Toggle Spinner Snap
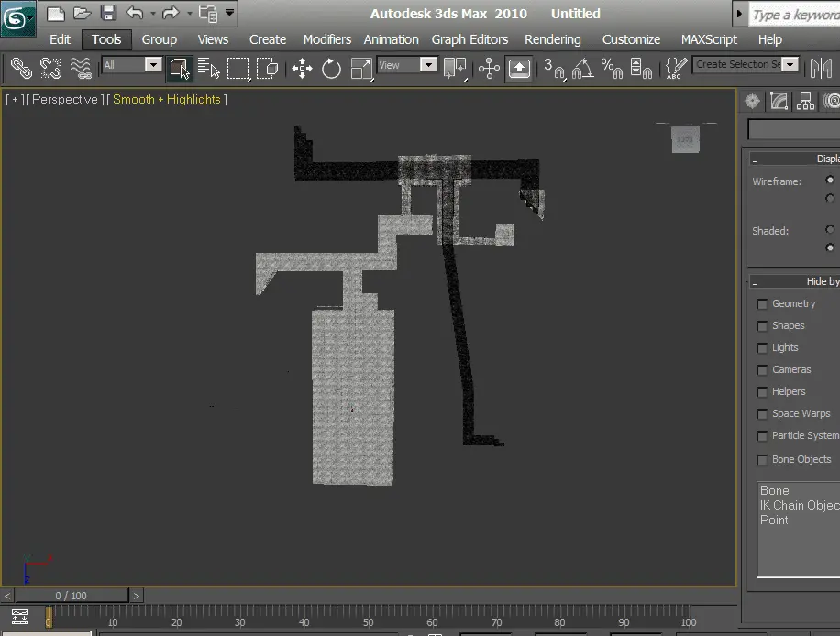 click(641, 69)
